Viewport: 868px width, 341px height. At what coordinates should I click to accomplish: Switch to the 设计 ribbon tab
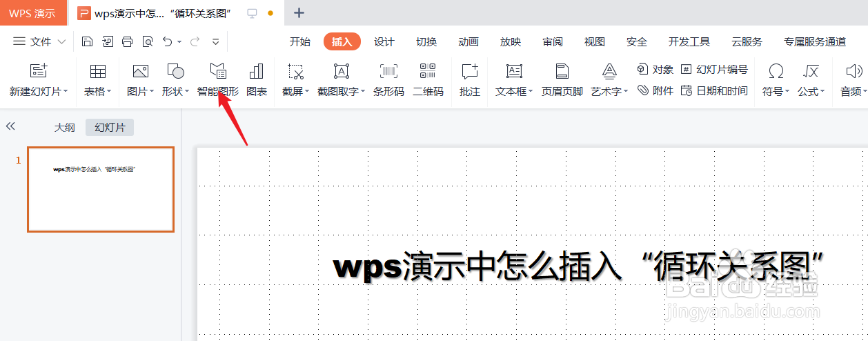384,42
